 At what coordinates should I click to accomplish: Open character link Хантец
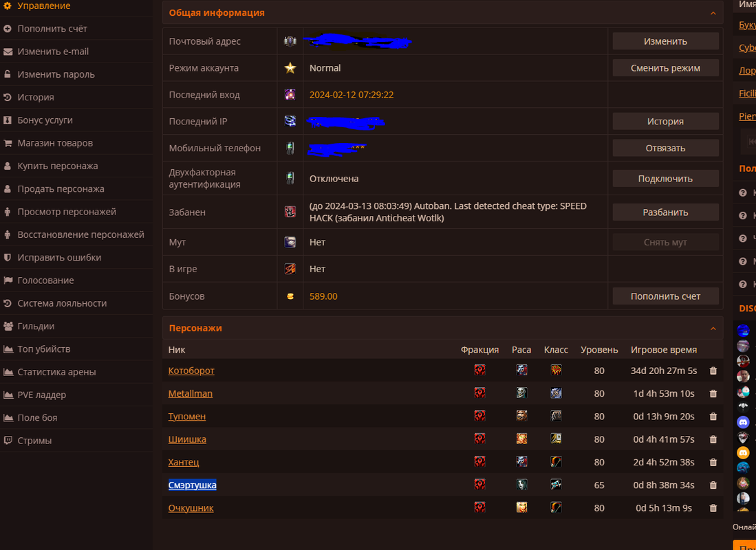click(x=183, y=462)
